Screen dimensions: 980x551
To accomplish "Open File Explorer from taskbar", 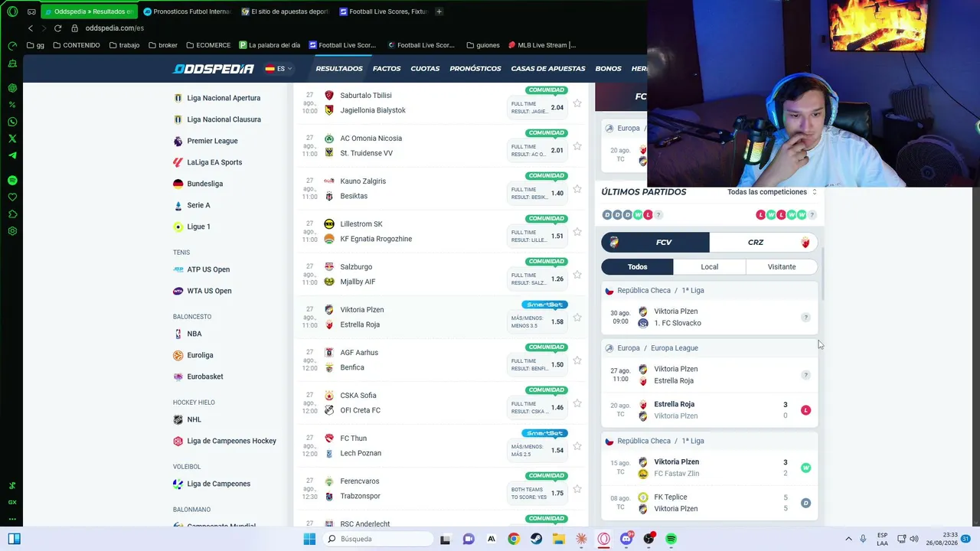I will pos(559,539).
